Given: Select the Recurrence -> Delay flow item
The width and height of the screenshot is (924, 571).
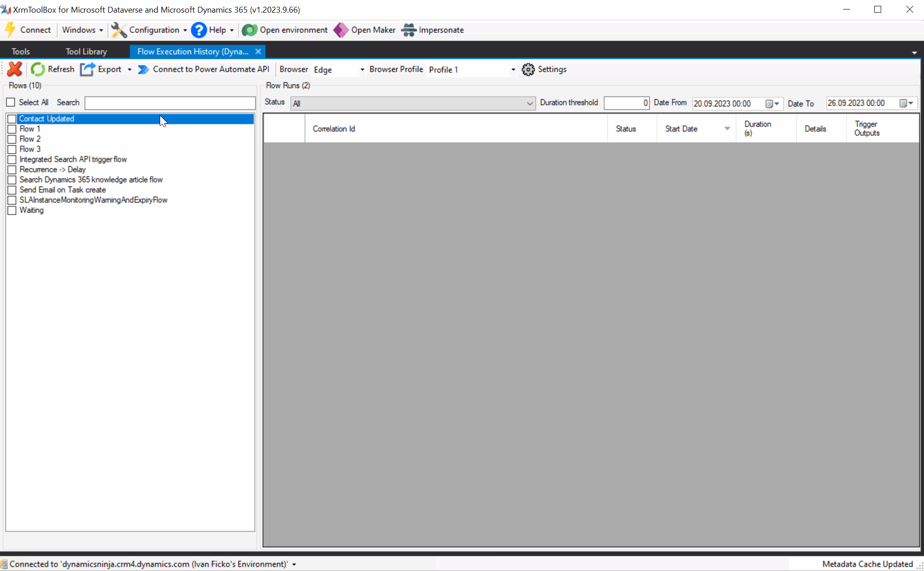Looking at the screenshot, I should (52, 169).
